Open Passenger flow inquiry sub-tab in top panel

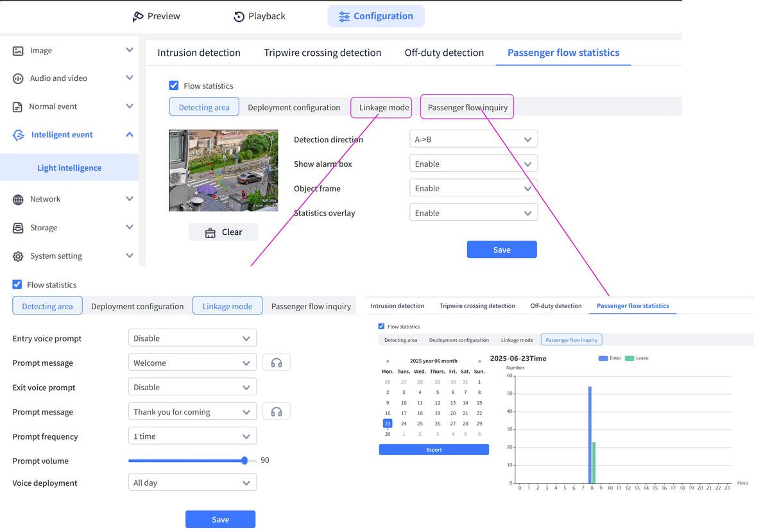point(468,107)
